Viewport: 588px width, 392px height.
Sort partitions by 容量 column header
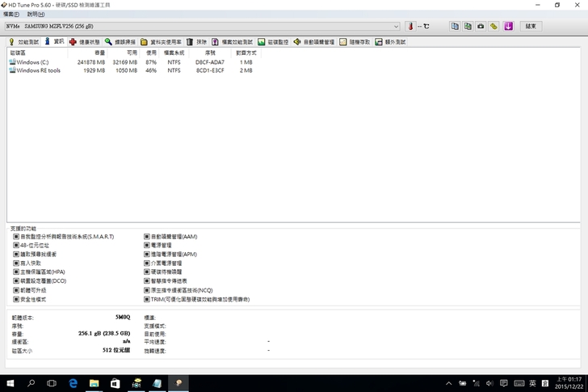99,53
